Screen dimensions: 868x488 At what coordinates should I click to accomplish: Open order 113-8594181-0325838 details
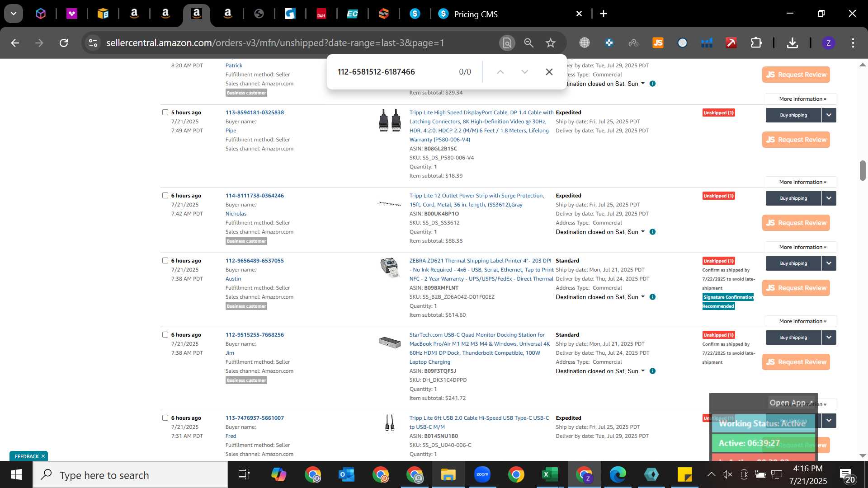(x=255, y=113)
